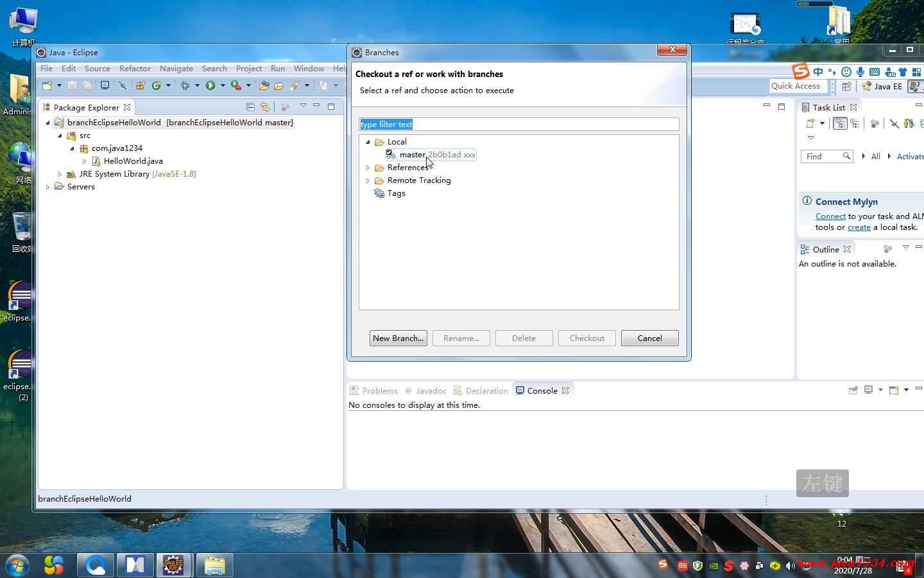This screenshot has height=578, width=924.
Task: Click Collapse All icon in Package Explorer
Action: coord(251,107)
